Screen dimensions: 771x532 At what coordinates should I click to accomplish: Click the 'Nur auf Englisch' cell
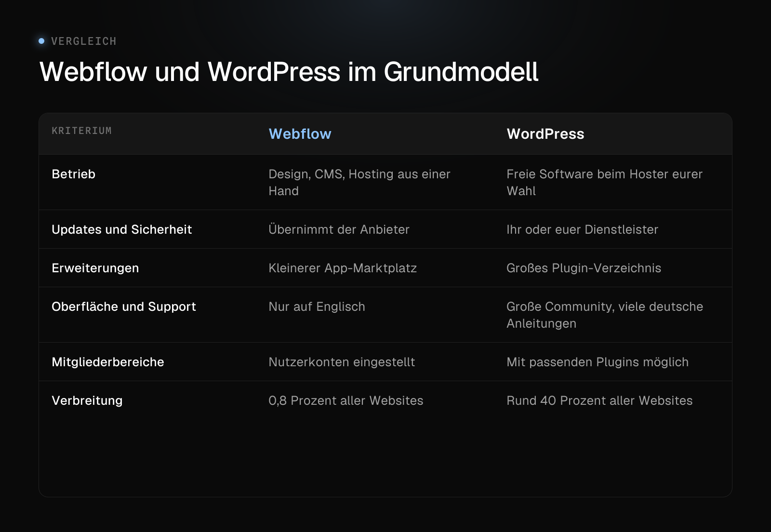tap(317, 306)
